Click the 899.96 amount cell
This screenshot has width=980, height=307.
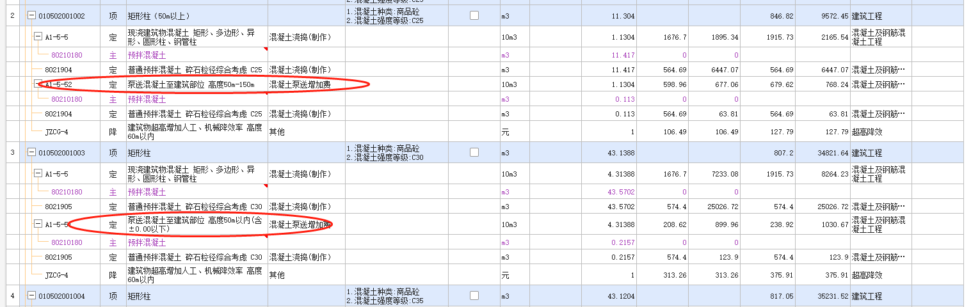point(714,224)
